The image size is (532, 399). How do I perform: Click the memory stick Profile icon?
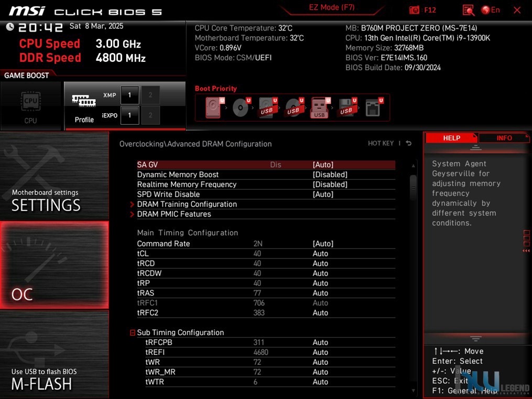pyautogui.click(x=84, y=101)
